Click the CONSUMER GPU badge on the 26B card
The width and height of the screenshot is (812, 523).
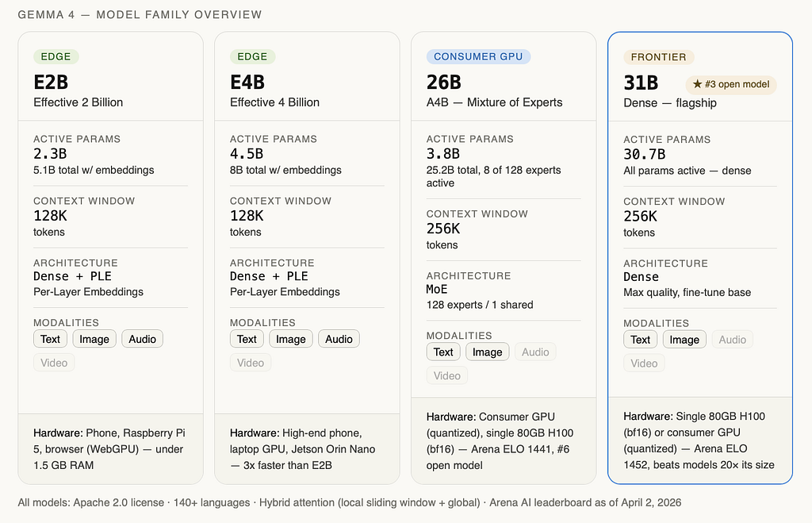tap(478, 56)
